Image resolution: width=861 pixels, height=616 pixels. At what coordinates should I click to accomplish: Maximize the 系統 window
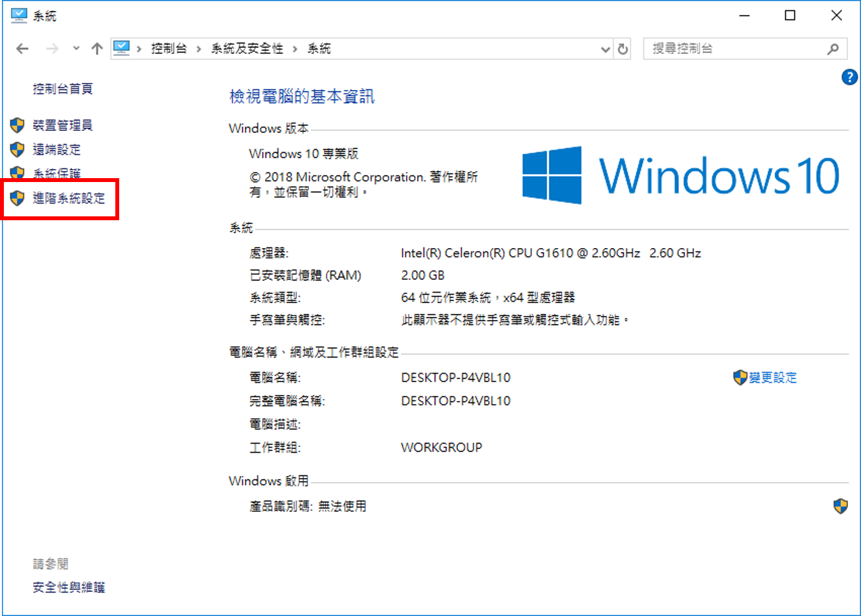coord(790,16)
